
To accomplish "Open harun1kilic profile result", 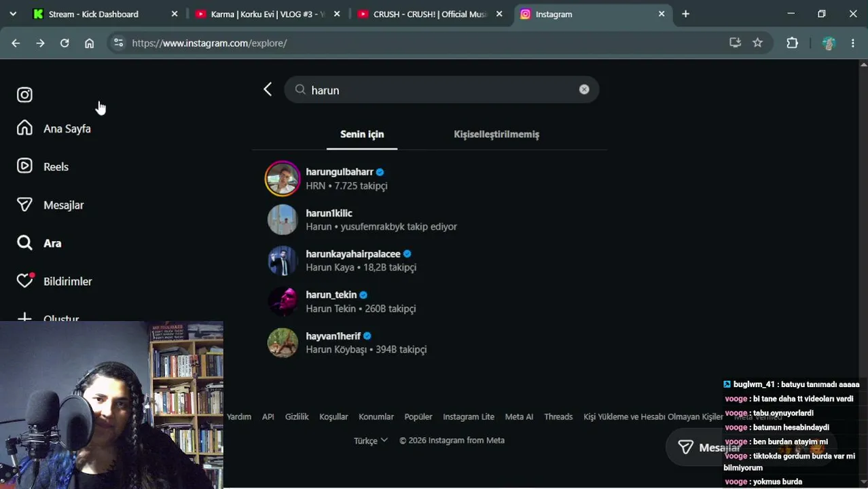I will [431, 219].
